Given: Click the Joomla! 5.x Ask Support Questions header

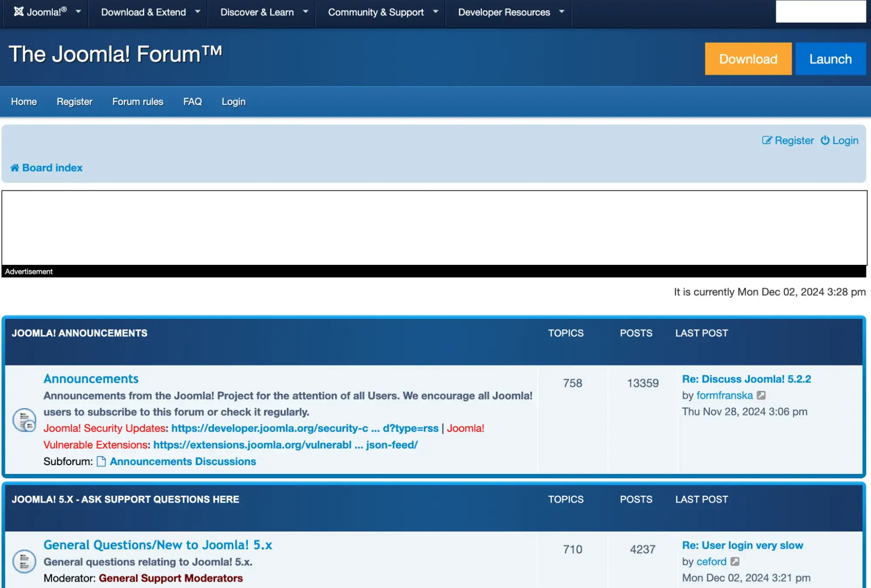Looking at the screenshot, I should point(125,500).
